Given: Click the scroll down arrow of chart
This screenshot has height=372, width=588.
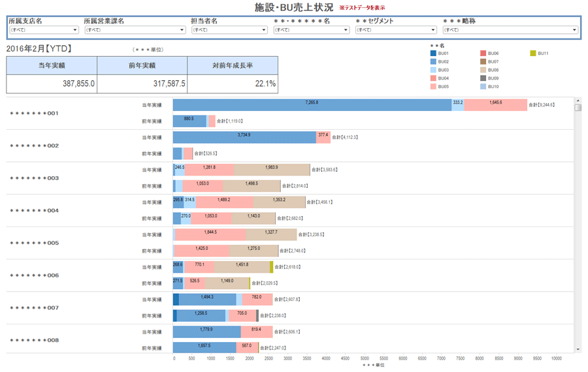Looking at the screenshot, I should 578,349.
